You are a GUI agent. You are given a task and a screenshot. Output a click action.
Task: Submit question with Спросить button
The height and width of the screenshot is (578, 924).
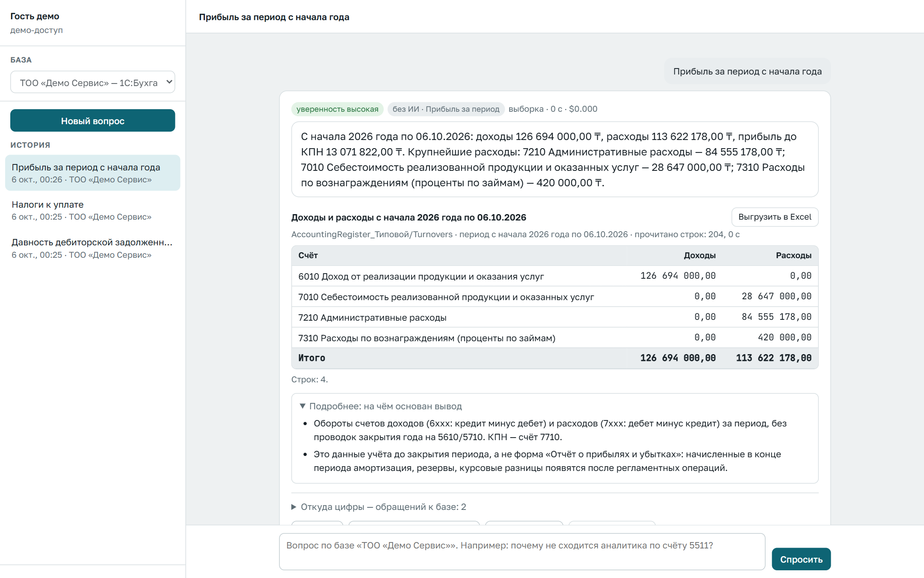(x=801, y=559)
